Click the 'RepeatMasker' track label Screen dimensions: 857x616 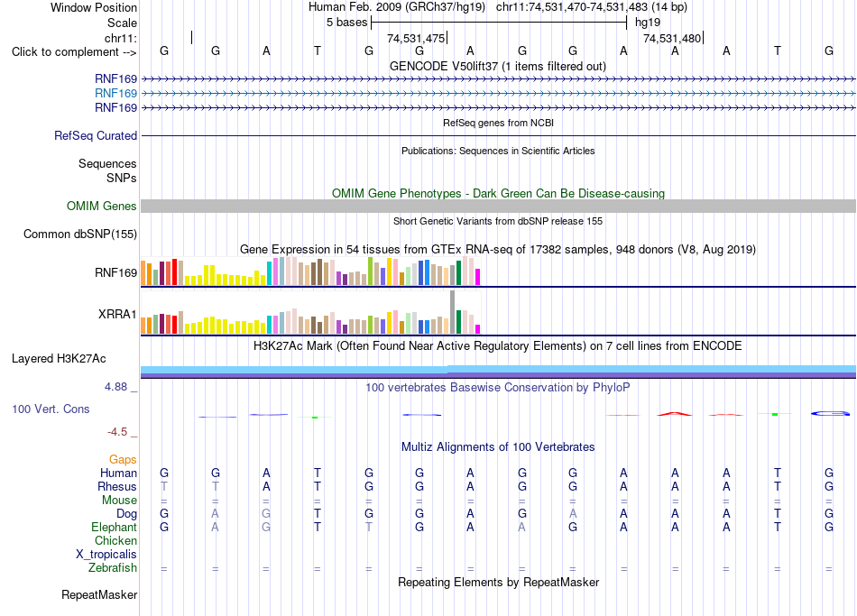coord(99,594)
